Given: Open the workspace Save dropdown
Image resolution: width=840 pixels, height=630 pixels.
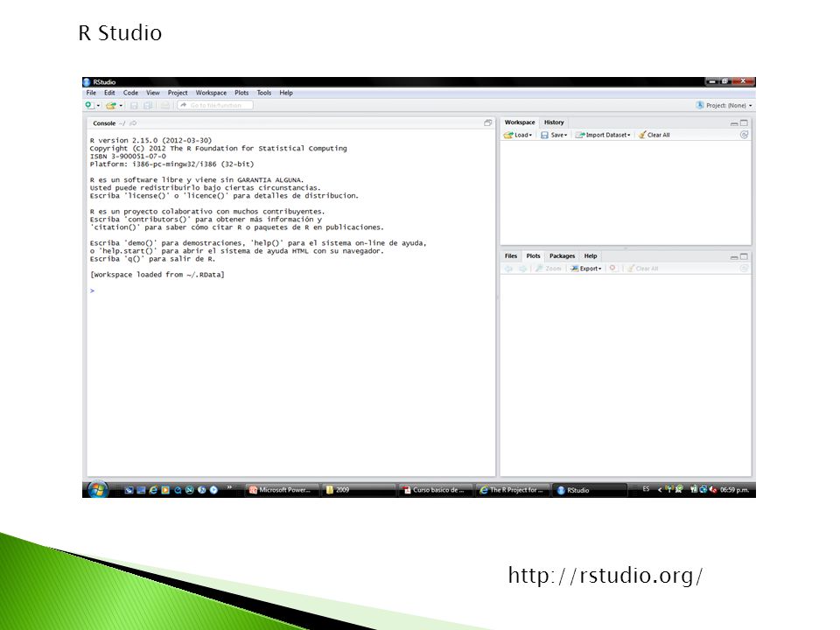Looking at the screenshot, I should 553,135.
